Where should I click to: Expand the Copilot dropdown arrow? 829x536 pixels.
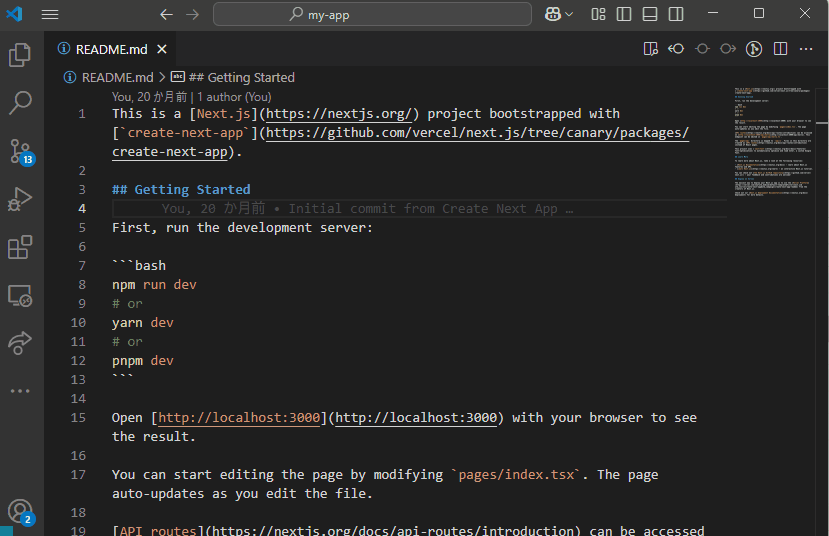coord(569,14)
